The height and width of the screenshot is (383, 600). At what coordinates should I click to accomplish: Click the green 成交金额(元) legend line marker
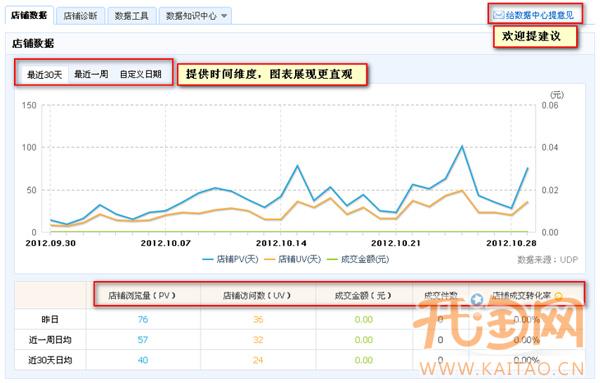(332, 259)
